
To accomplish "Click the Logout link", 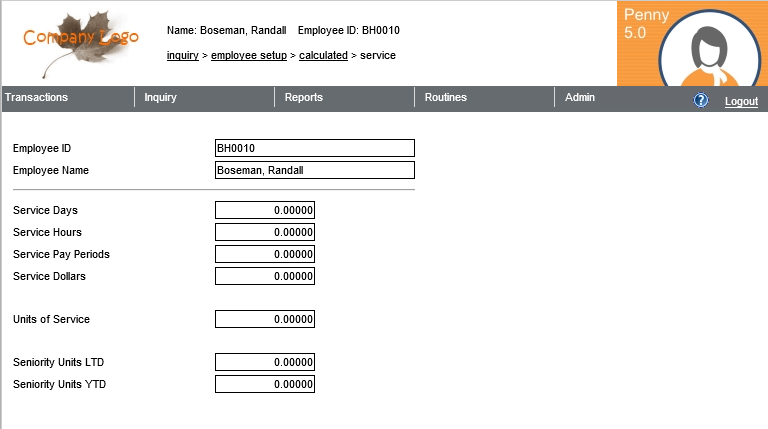I will (741, 102).
